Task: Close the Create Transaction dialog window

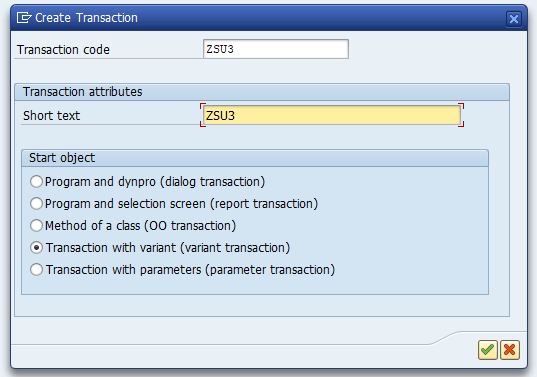Action: pos(514,18)
